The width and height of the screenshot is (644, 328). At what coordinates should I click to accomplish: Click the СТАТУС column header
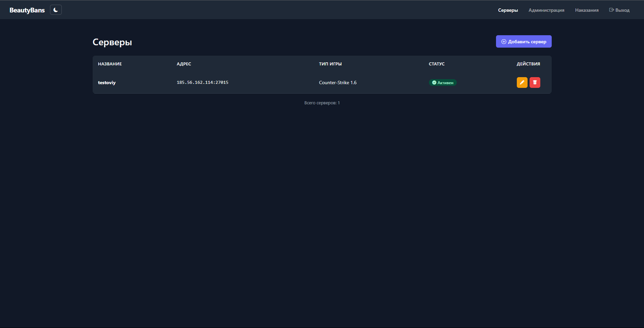437,64
